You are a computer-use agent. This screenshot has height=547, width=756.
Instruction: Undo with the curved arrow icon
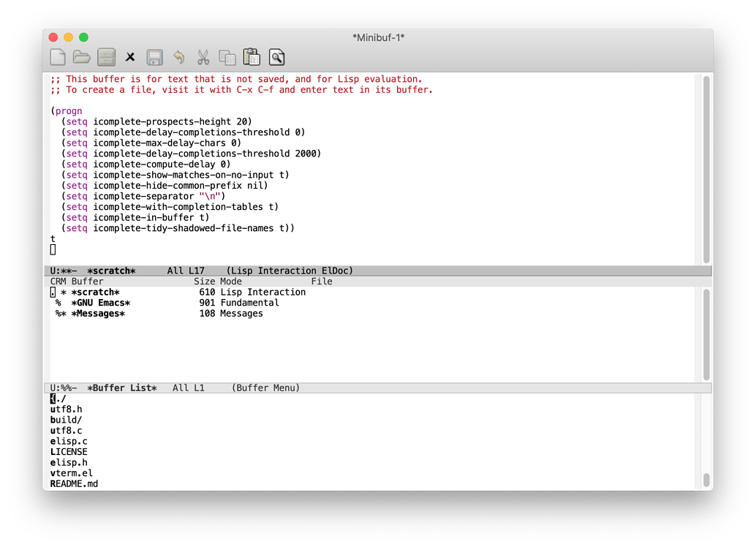[179, 57]
